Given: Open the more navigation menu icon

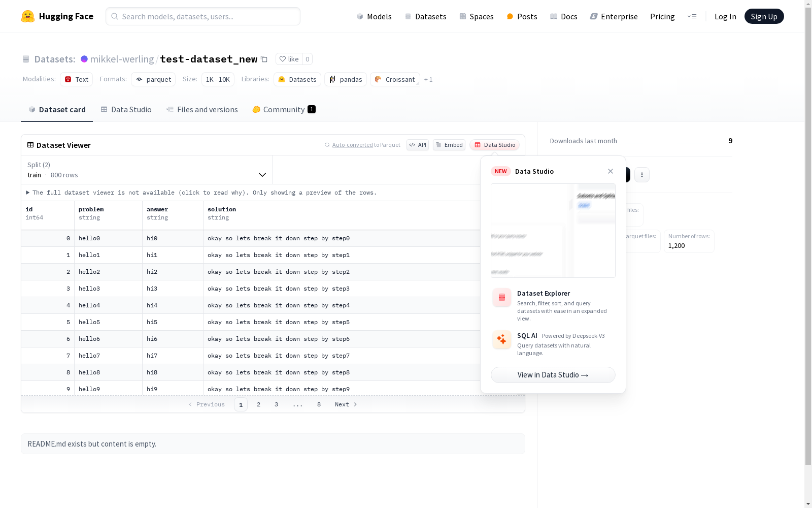Looking at the screenshot, I should coord(692,16).
